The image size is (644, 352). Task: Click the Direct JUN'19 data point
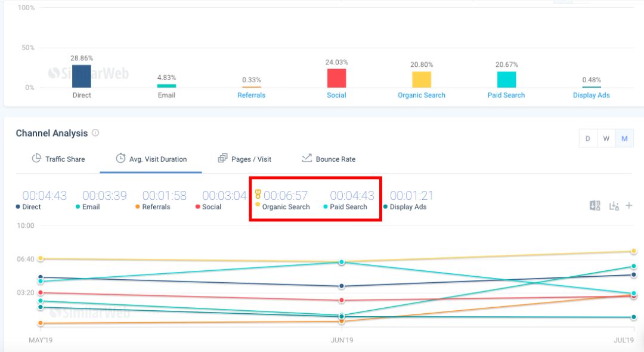point(342,286)
